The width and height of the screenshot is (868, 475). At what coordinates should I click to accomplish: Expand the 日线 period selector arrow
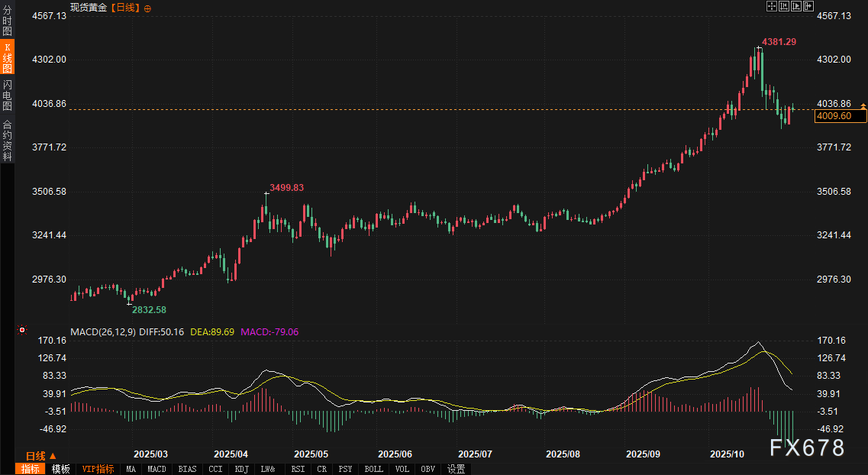[x=53, y=456]
